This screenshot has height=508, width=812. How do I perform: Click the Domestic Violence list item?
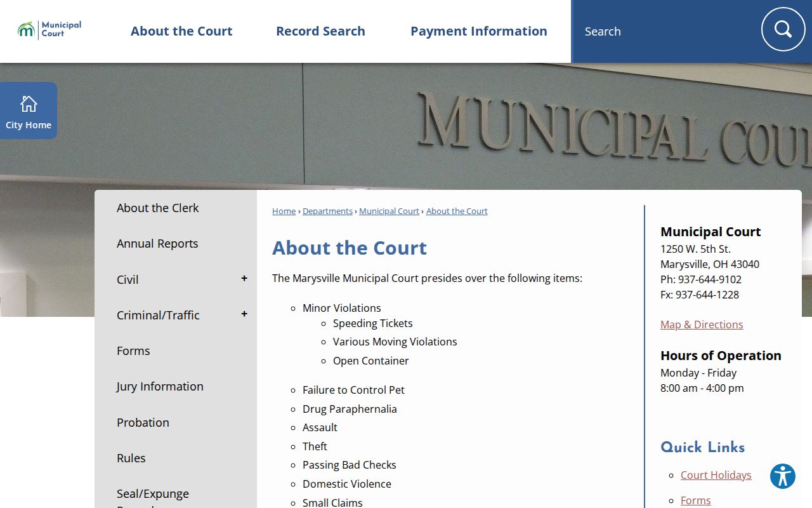coord(347,484)
